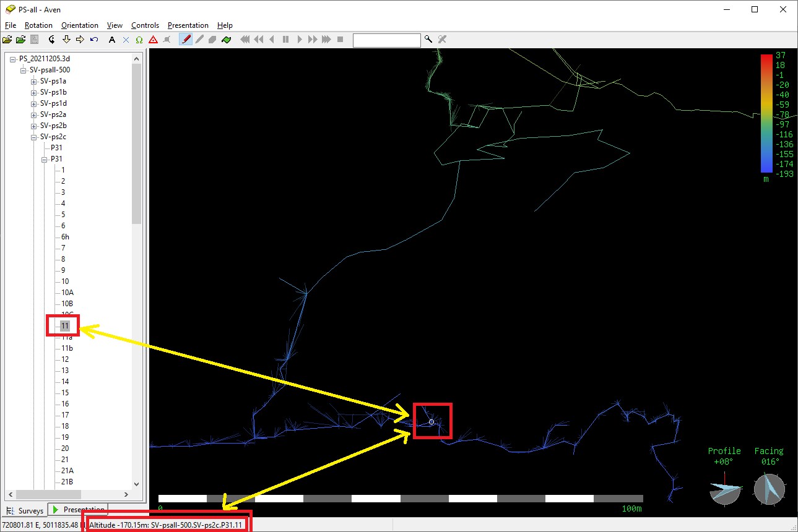Toggle station names with the A icon
The width and height of the screenshot is (798, 532).
tap(112, 40)
